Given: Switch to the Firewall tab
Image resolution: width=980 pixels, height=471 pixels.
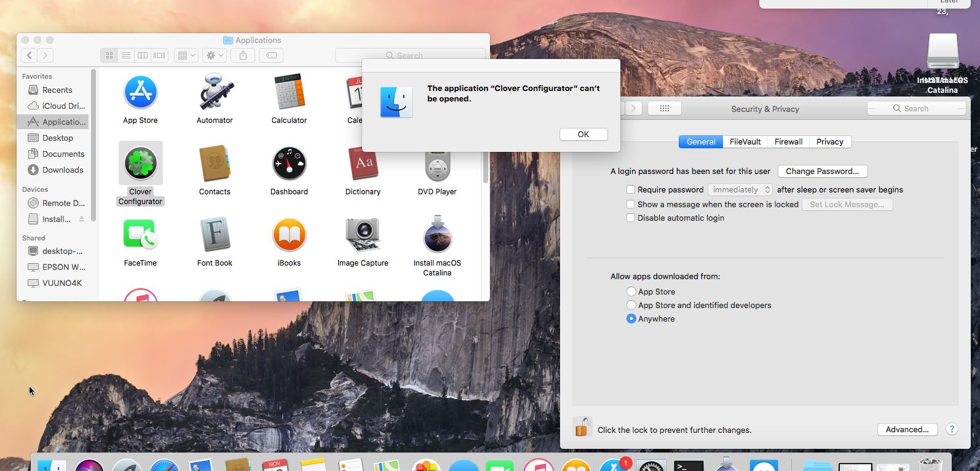Looking at the screenshot, I should [788, 141].
